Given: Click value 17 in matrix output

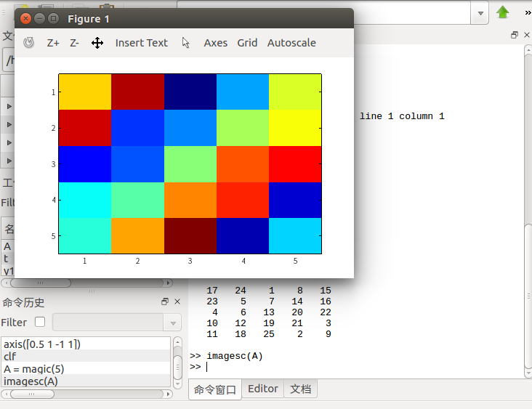Looking at the screenshot, I should 212,291.
